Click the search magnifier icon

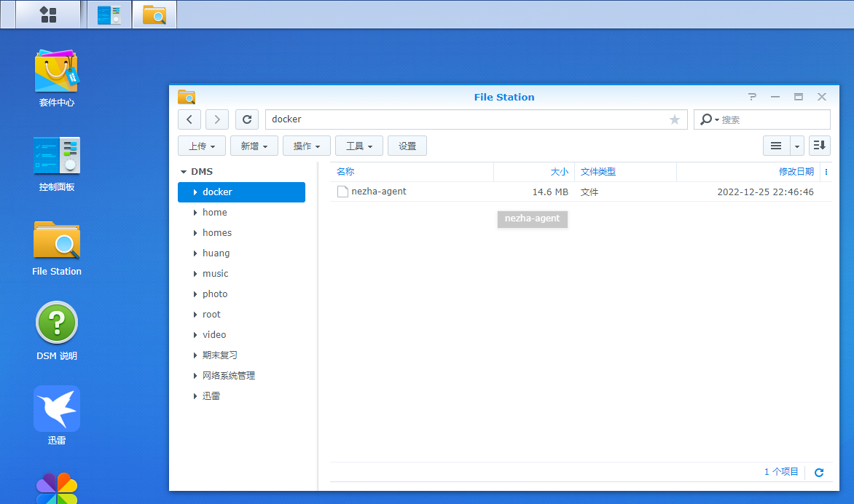click(706, 119)
